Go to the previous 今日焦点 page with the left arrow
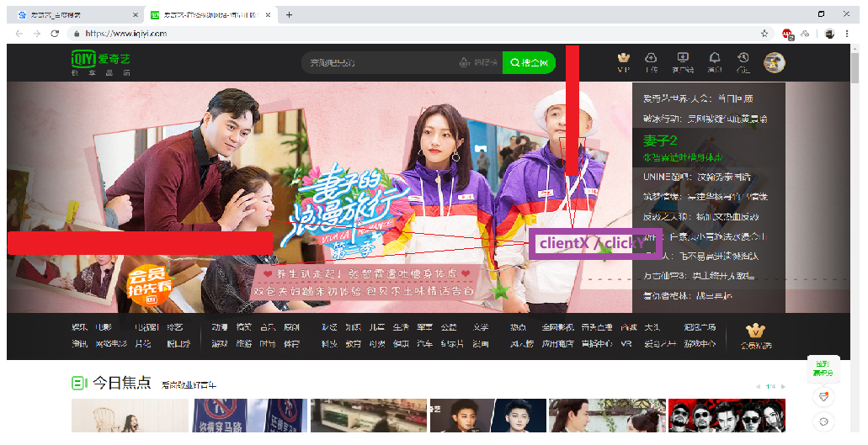Image resolution: width=868 pixels, height=445 pixels. [x=758, y=386]
